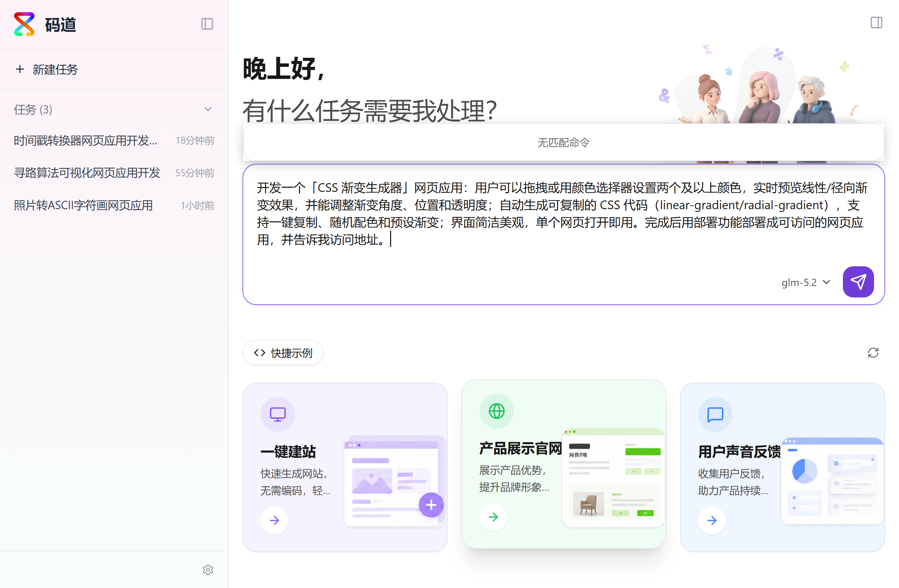The width and height of the screenshot is (899, 588).
Task: Open the glm-5.2 model dropdown
Action: [x=805, y=283]
